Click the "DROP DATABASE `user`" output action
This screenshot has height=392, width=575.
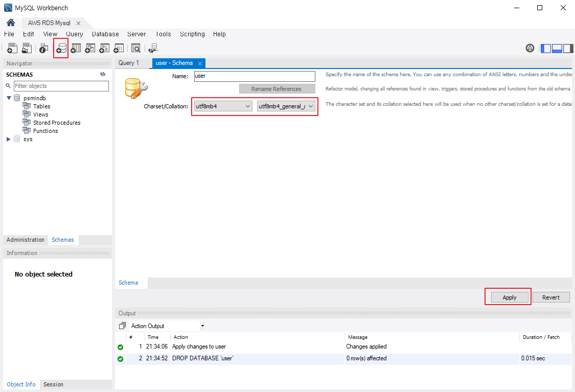tap(203, 358)
